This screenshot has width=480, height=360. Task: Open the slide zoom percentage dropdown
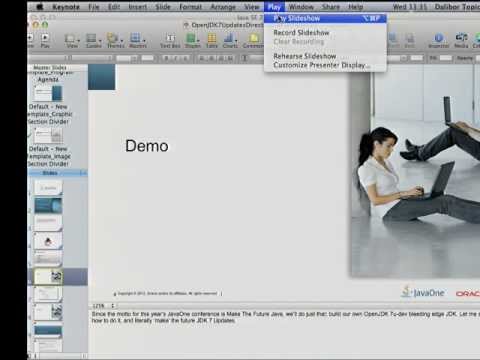click(104, 306)
